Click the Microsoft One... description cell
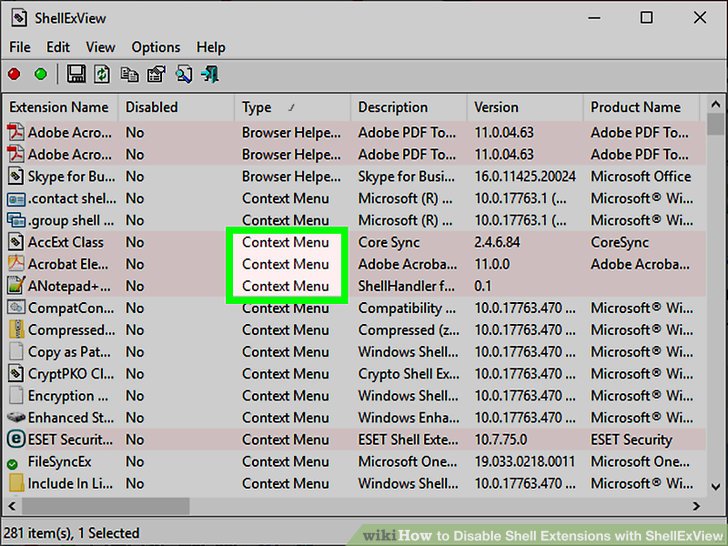Viewport: 728px width, 546px height. (x=408, y=462)
